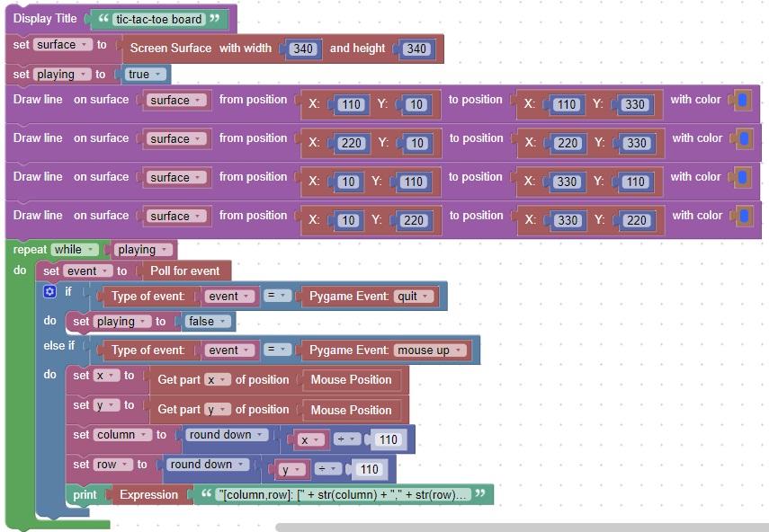The image size is (769, 532).
Task: Select the 'Mouse Position' block in set y
Action: click(x=351, y=410)
